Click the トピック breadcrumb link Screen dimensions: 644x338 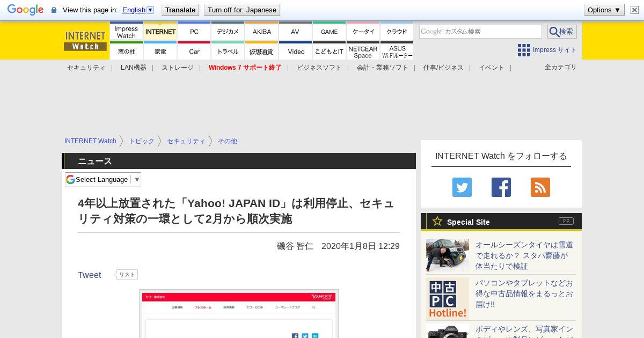[142, 141]
